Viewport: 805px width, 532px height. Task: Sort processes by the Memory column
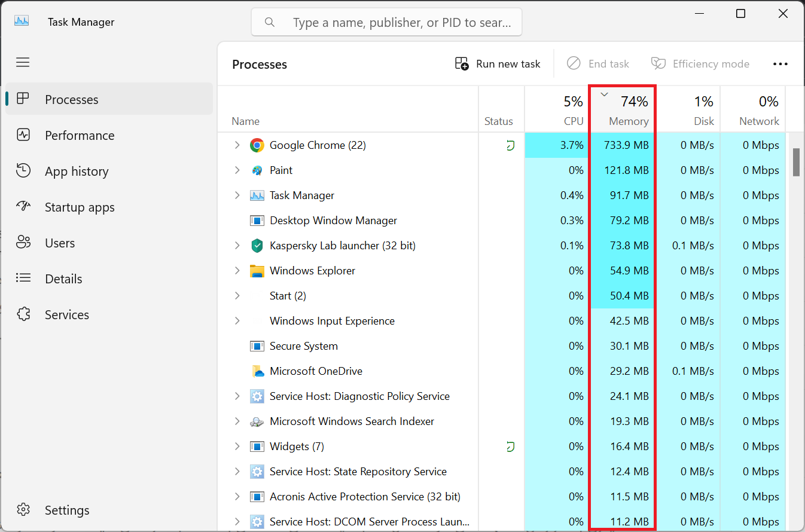(x=623, y=109)
